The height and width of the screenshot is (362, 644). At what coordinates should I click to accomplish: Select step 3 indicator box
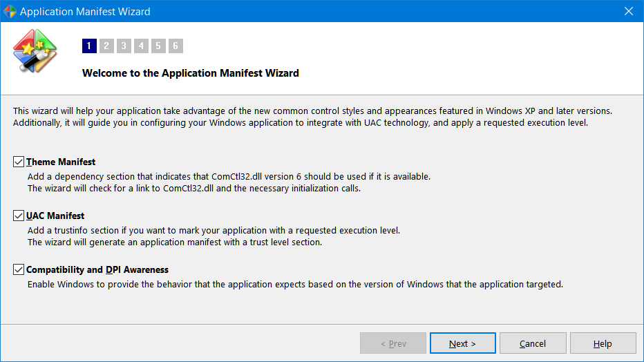[124, 46]
